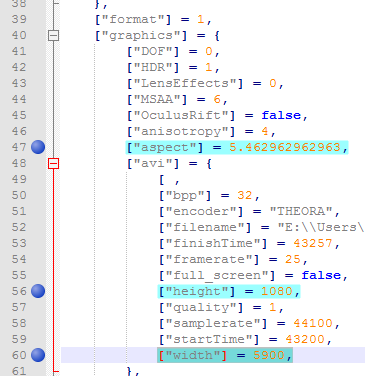Click the ["full_screen"] key text
Image resolution: width=365 pixels, height=376 pixels.
[x=217, y=275]
